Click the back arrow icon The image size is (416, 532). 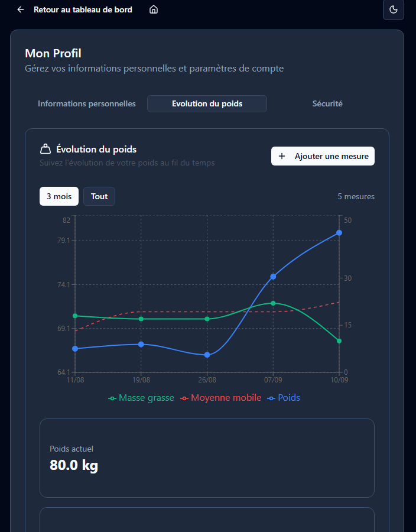tap(21, 9)
